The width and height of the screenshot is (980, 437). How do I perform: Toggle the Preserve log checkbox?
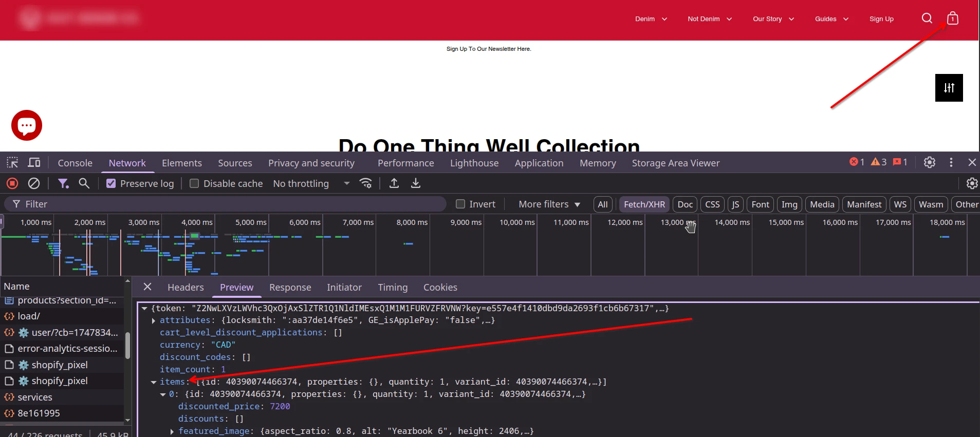coord(111,183)
